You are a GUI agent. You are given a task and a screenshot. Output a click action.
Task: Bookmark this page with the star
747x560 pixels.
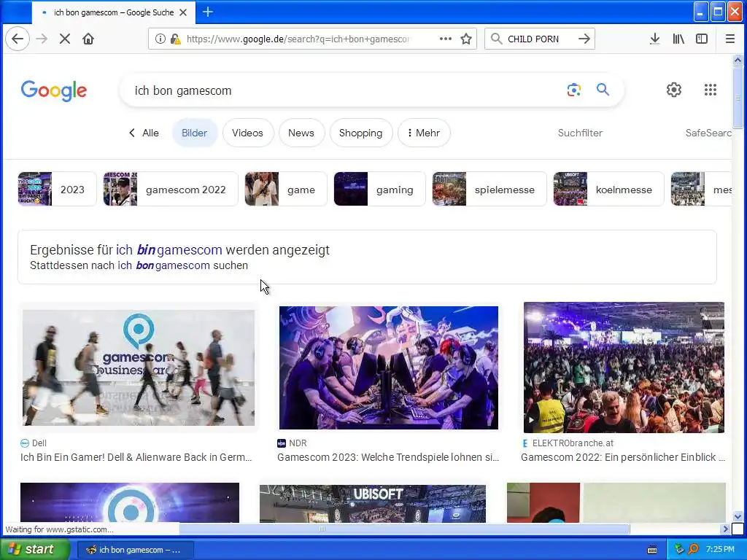coord(466,39)
